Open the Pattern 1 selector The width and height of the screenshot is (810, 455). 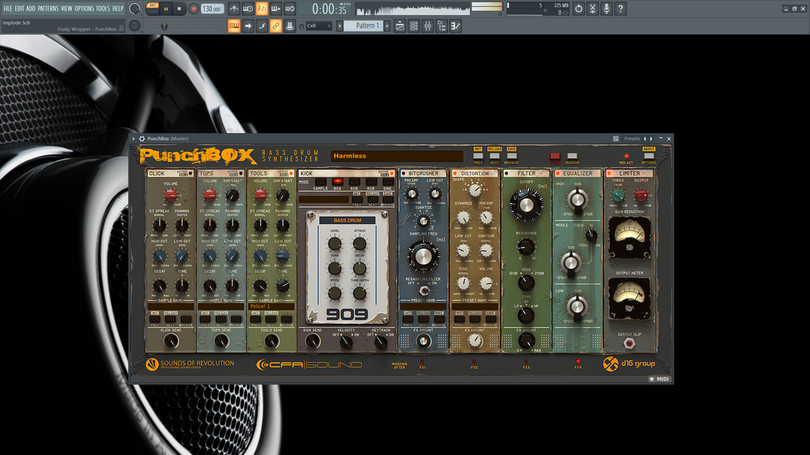pyautogui.click(x=364, y=26)
